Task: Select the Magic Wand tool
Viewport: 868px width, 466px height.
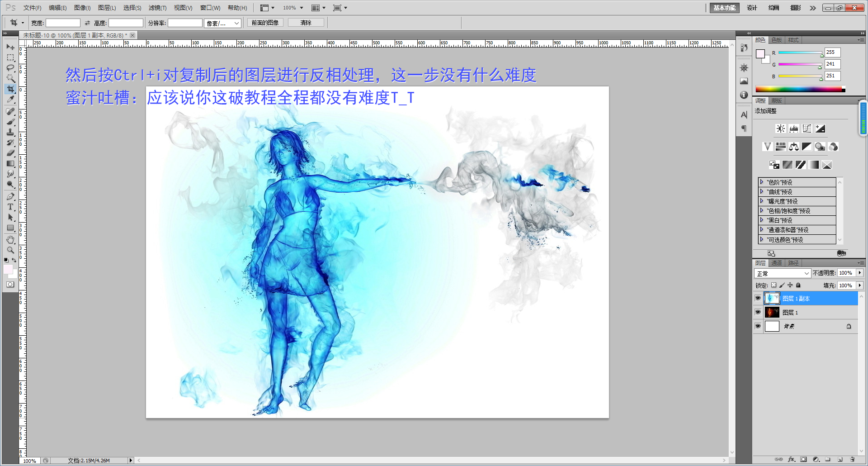Action: 10,78
